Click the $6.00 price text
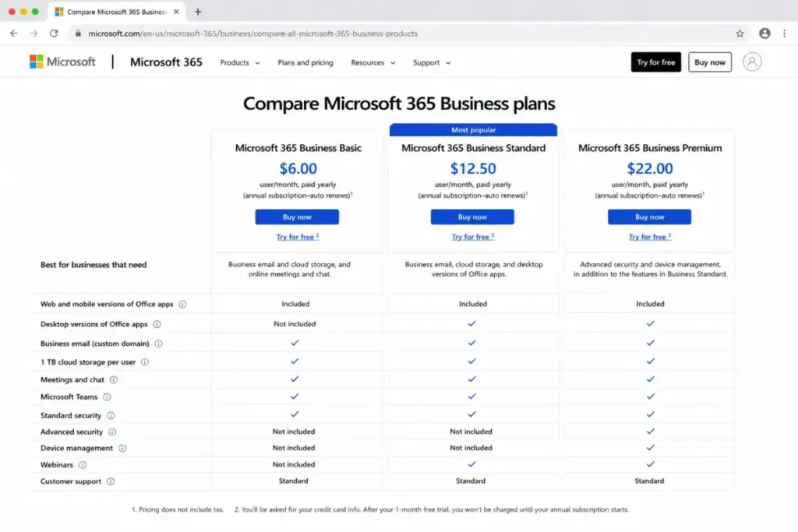Viewport: 798px width, 532px height. click(x=298, y=168)
